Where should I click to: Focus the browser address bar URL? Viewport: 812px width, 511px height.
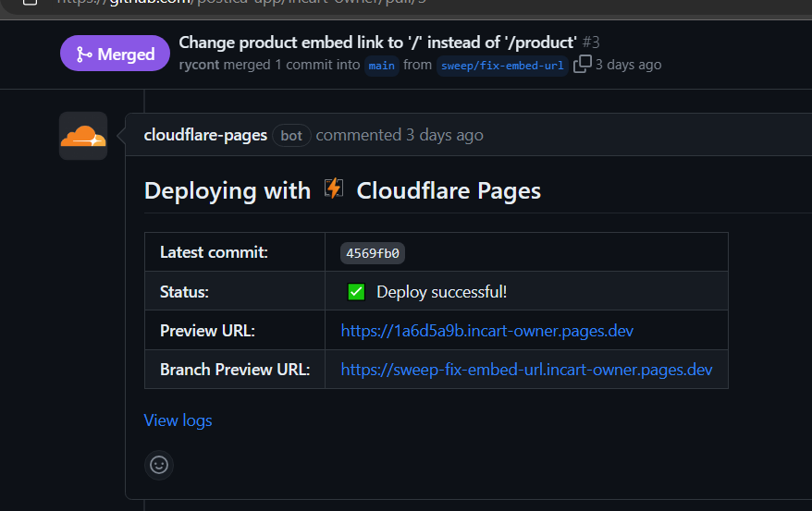231,3
